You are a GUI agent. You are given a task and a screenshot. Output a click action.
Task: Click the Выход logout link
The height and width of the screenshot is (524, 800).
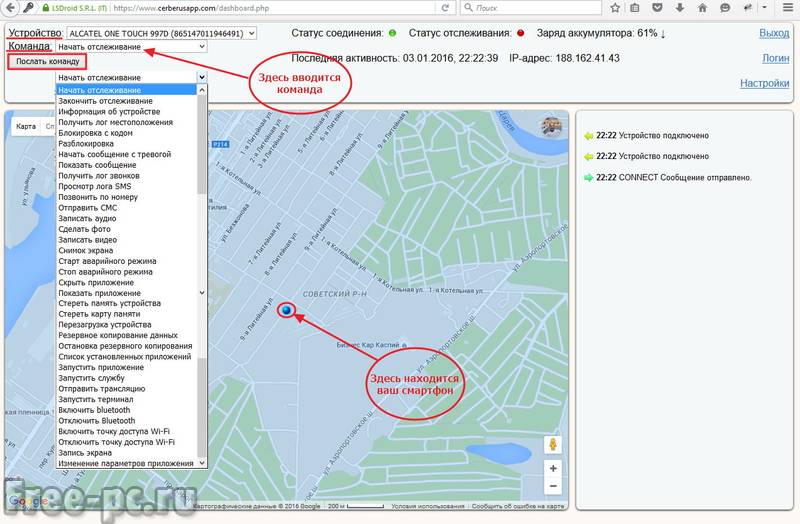point(774,33)
